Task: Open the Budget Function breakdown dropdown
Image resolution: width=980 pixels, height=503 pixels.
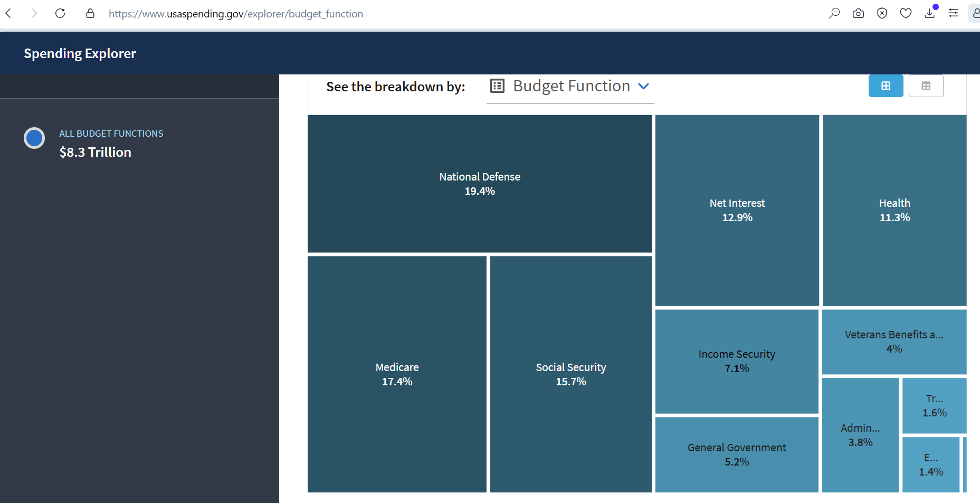Action: click(570, 86)
